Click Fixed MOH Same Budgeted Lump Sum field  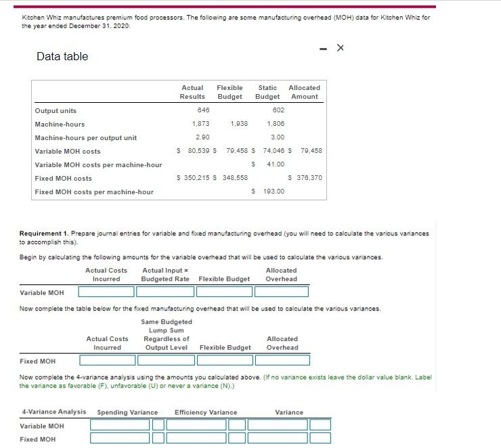click(166, 360)
